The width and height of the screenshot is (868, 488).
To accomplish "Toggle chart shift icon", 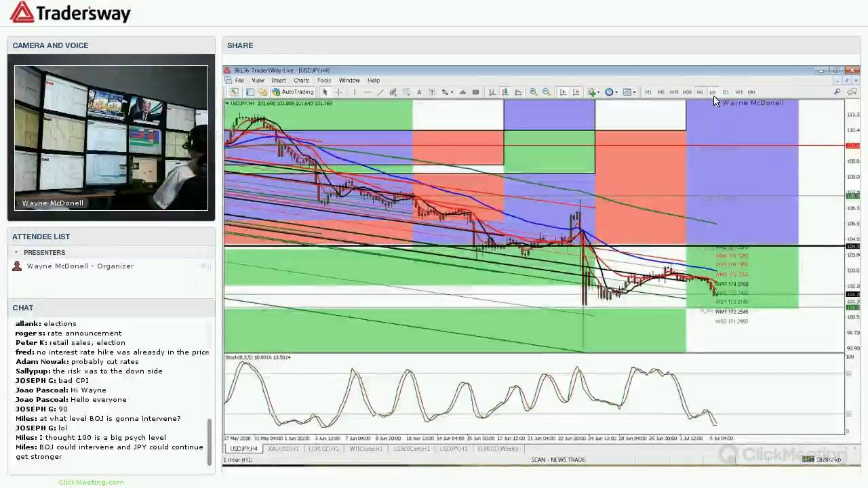I will click(576, 92).
